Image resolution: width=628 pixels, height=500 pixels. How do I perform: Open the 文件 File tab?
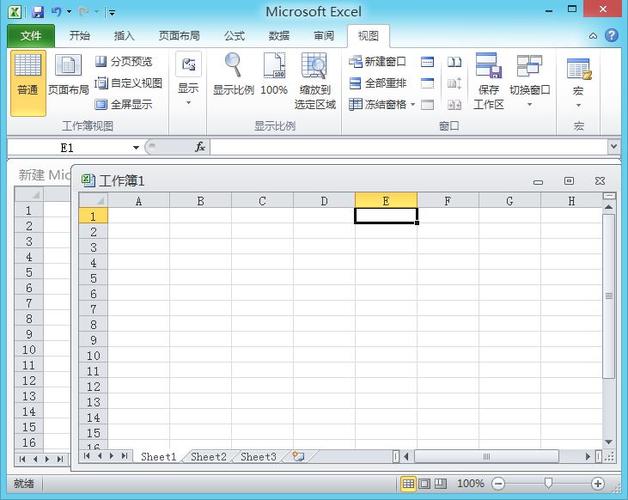tap(31, 36)
